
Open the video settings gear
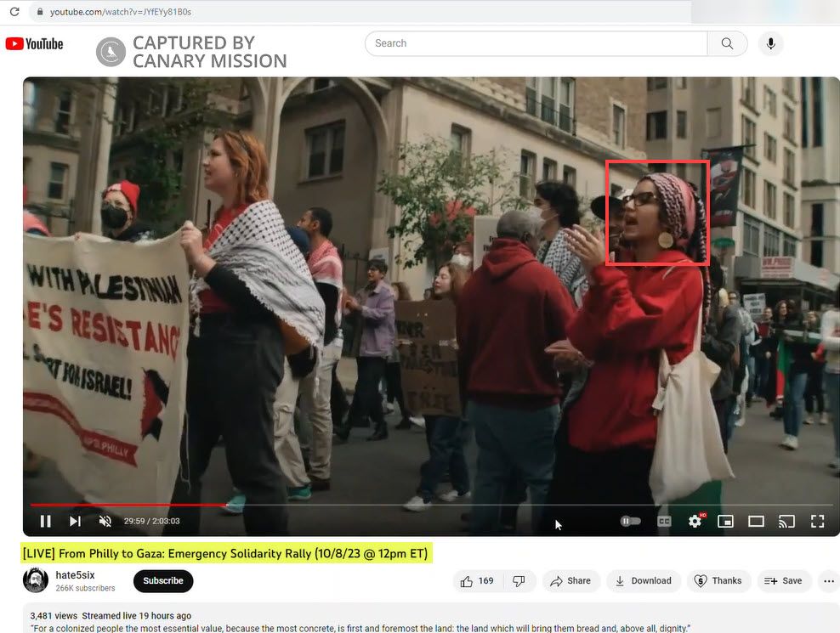(x=695, y=521)
